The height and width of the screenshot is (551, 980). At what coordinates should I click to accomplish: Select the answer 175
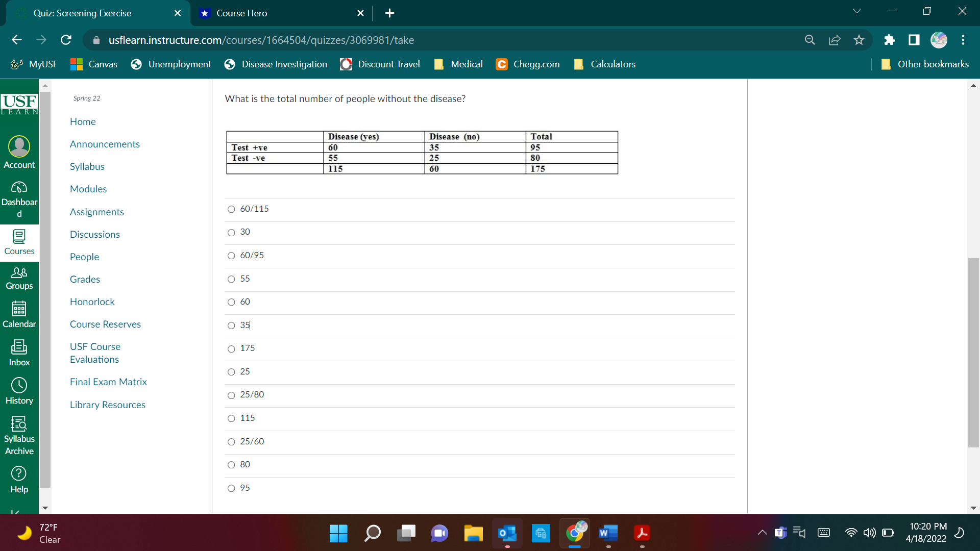(231, 349)
